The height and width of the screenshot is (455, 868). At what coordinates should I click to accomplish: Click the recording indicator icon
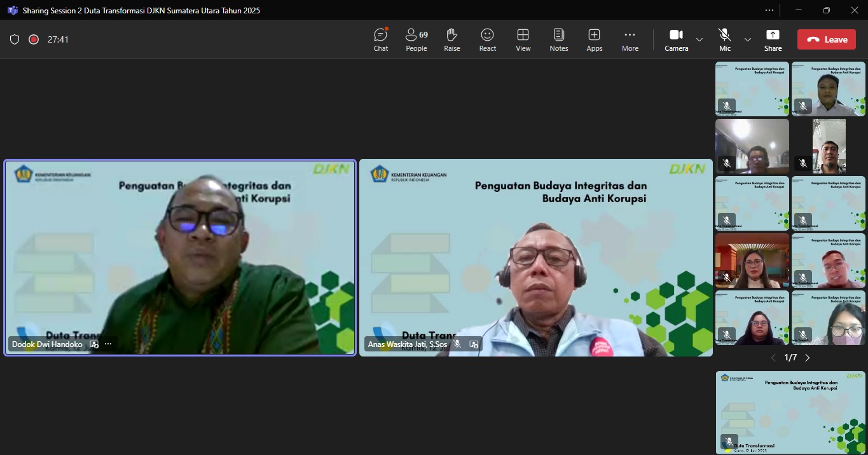tap(34, 39)
